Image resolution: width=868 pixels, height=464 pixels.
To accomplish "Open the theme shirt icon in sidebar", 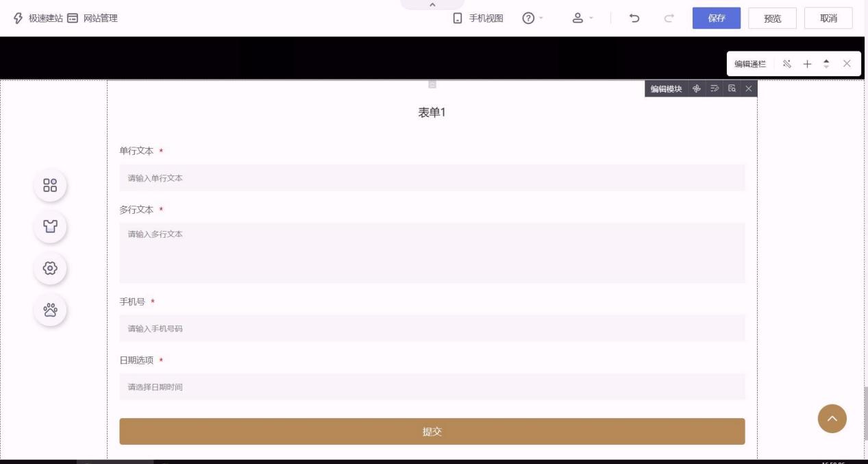I will click(50, 226).
